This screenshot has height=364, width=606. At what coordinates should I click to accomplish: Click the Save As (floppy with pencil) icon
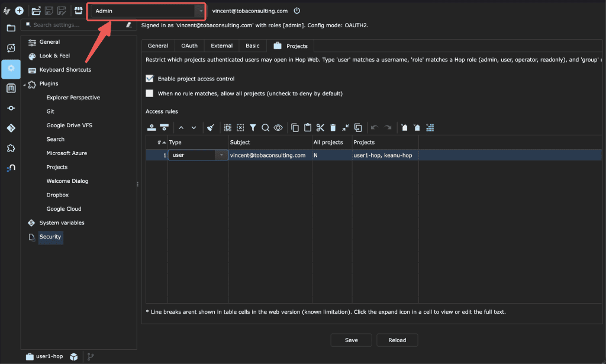62,11
